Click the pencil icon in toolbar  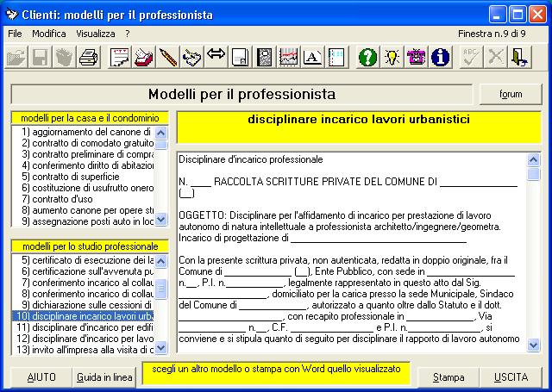[167, 58]
